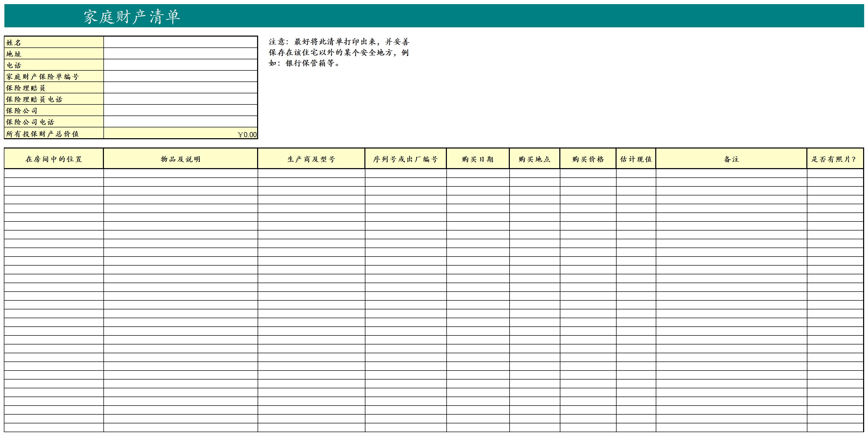Select the 保险公司电话 value cell

[180, 122]
